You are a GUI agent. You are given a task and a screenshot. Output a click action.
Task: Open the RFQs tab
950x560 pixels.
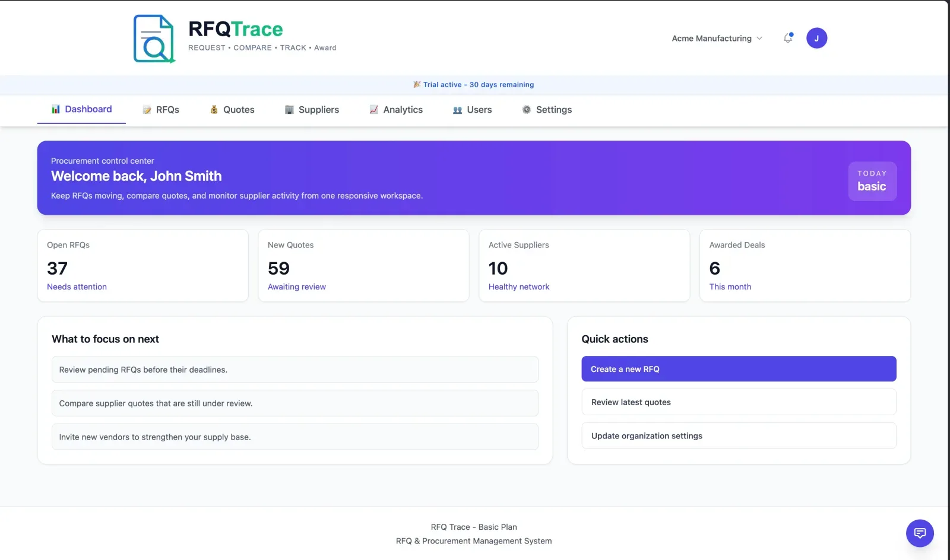(x=161, y=110)
